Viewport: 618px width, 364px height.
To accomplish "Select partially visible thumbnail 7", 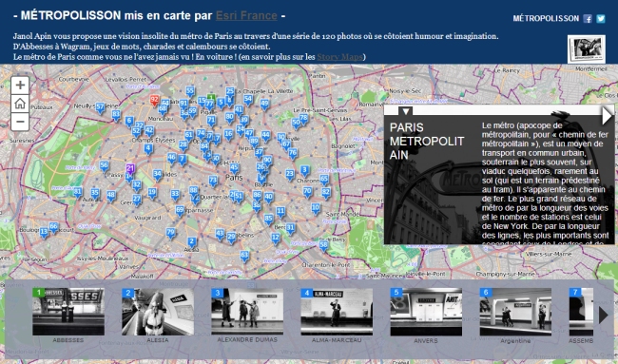I will (581, 312).
